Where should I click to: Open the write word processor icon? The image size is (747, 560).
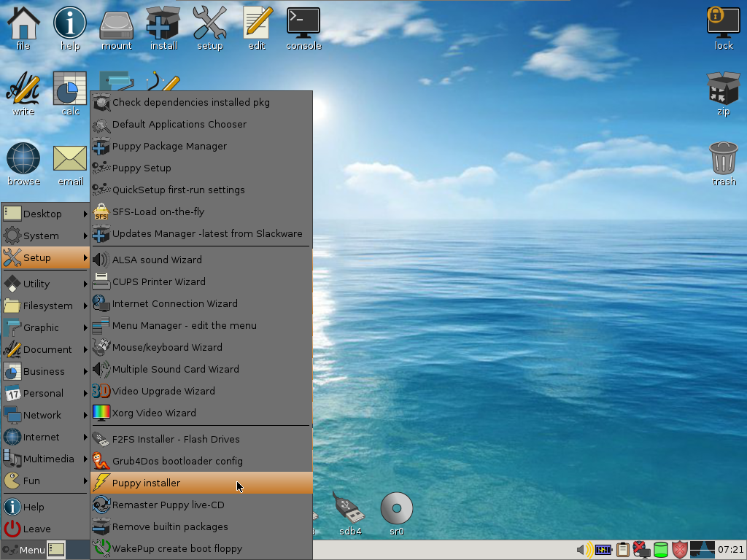point(23,94)
